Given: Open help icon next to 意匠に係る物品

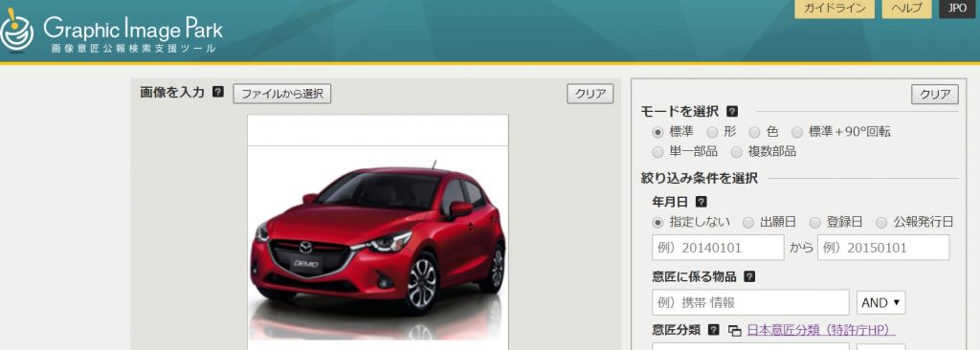Looking at the screenshot, I should (x=749, y=277).
